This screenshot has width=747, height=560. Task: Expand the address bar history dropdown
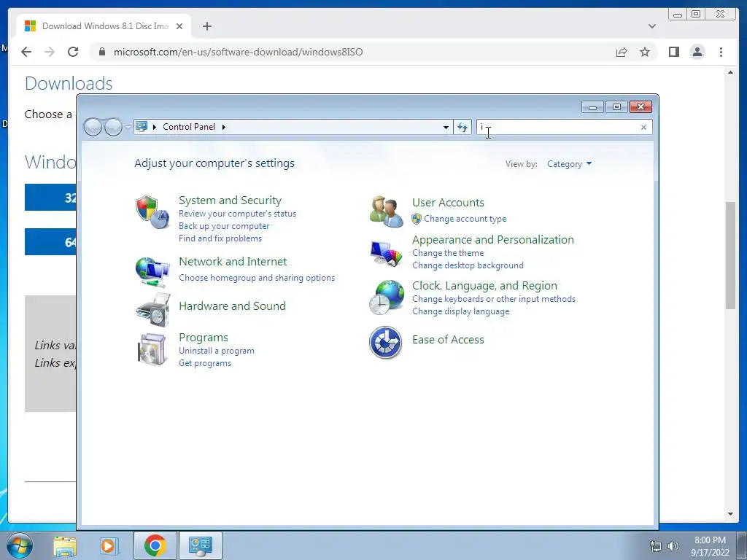point(446,127)
